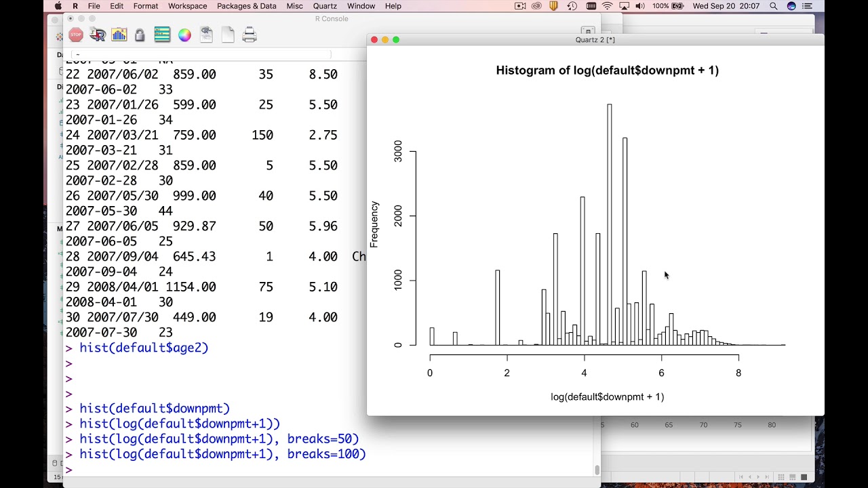Click the Quartz 2 [*] window title bar
The height and width of the screenshot is (488, 868).
tap(595, 39)
